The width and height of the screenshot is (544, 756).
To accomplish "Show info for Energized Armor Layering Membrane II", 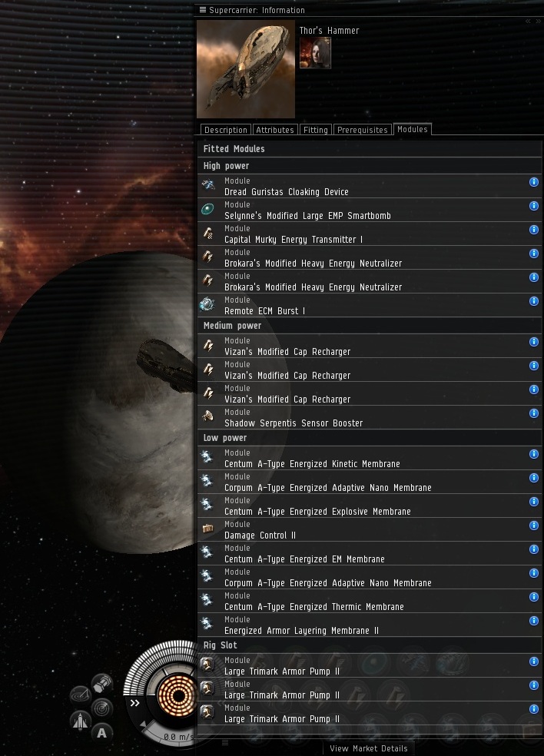I will click(x=534, y=621).
